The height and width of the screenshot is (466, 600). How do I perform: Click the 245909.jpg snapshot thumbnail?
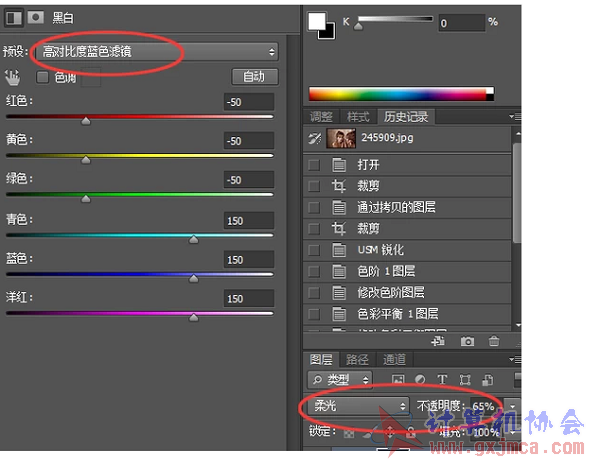point(341,138)
